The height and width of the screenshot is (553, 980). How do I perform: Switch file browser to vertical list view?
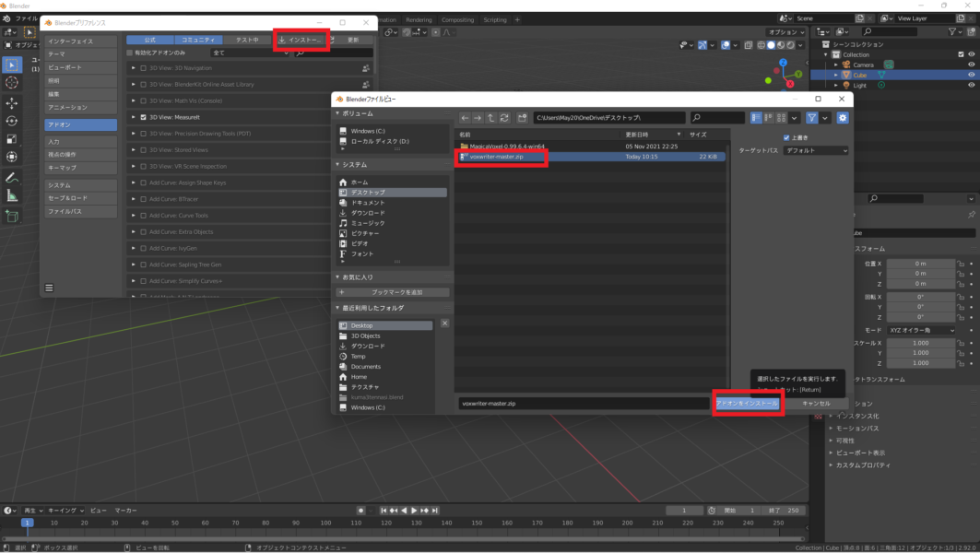click(756, 117)
